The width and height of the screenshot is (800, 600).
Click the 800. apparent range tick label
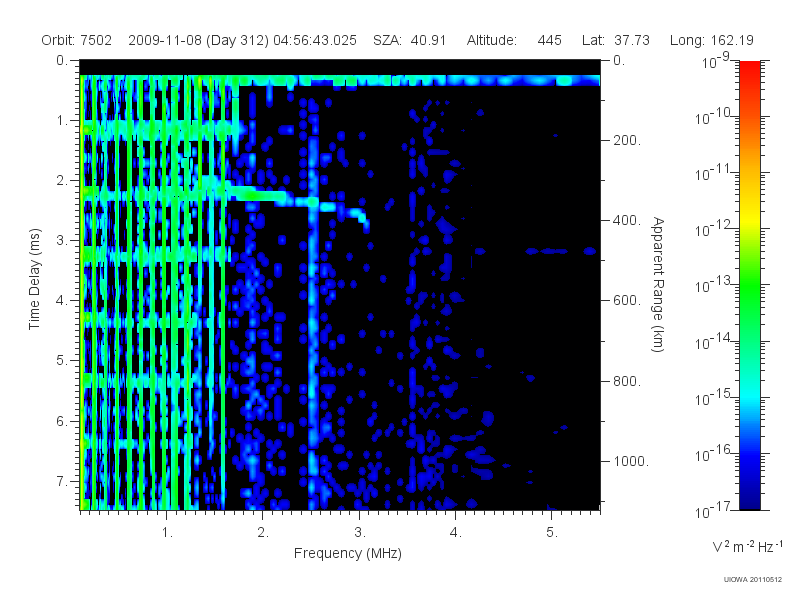[627, 381]
